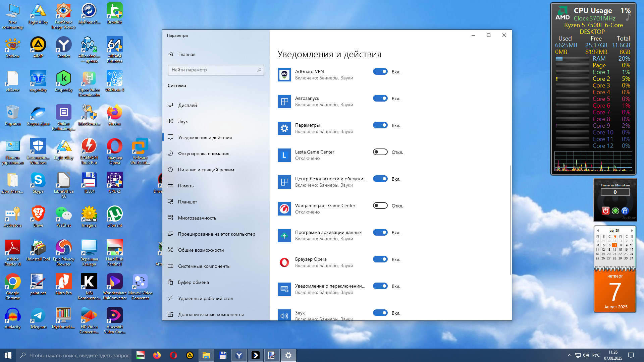Viewport: 644px width, 362px height.
Task: Open the Action Center notification icon
Action: 631,355
